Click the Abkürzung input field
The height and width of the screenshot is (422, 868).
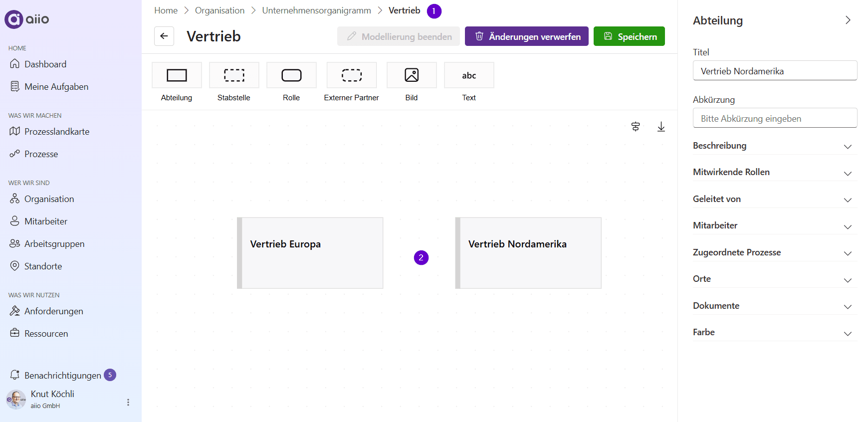tap(775, 118)
